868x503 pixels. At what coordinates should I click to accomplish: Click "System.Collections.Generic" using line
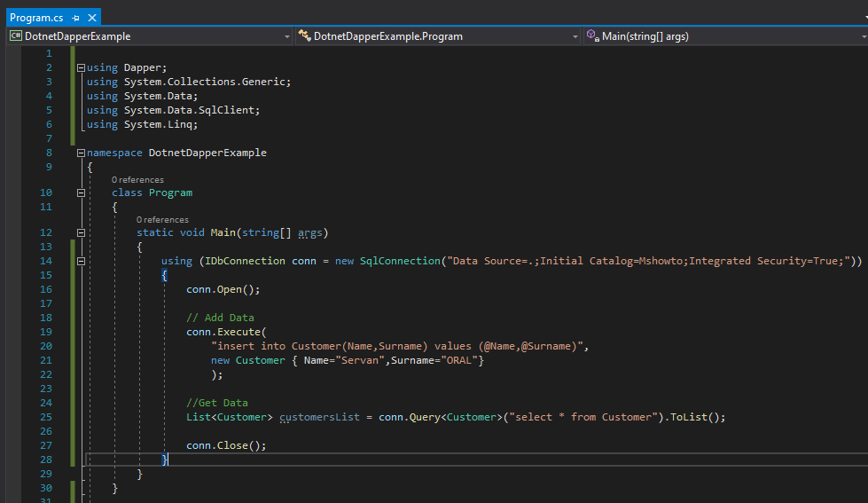pyautogui.click(x=189, y=82)
